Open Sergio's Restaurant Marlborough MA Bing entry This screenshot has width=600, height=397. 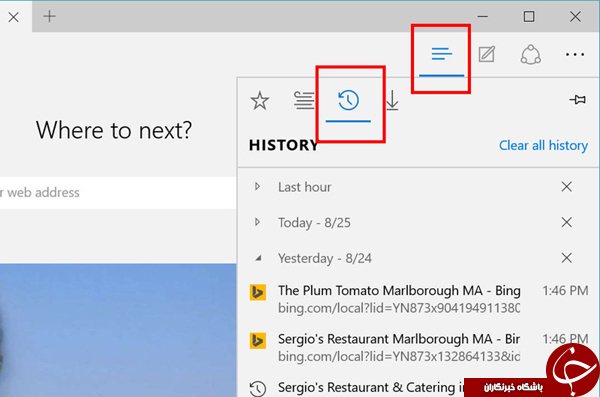click(418, 348)
